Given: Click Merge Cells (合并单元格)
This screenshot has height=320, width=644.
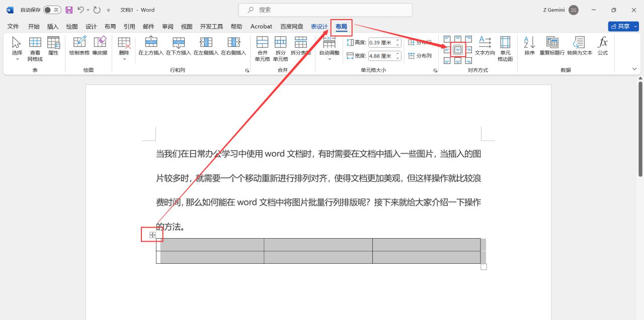Looking at the screenshot, I should click(262, 49).
